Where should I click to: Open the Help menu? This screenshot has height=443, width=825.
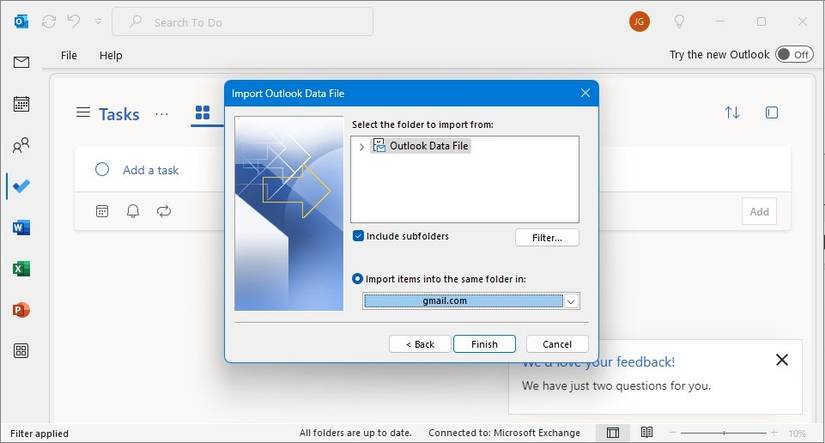pos(110,55)
